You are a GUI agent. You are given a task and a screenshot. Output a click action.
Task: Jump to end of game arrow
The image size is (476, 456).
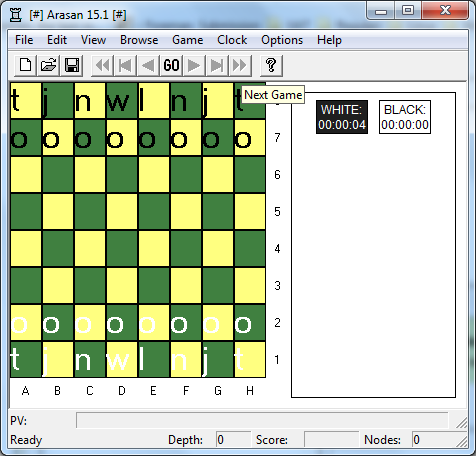217,65
